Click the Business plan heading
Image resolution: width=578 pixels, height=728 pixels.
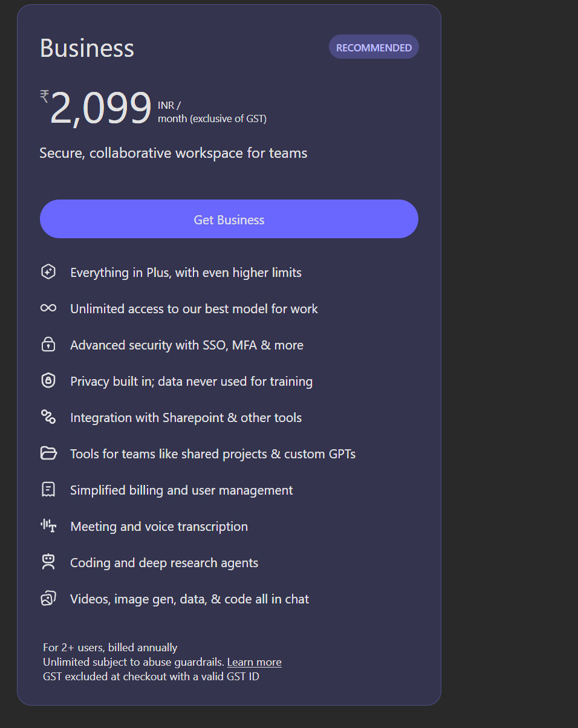tap(87, 48)
